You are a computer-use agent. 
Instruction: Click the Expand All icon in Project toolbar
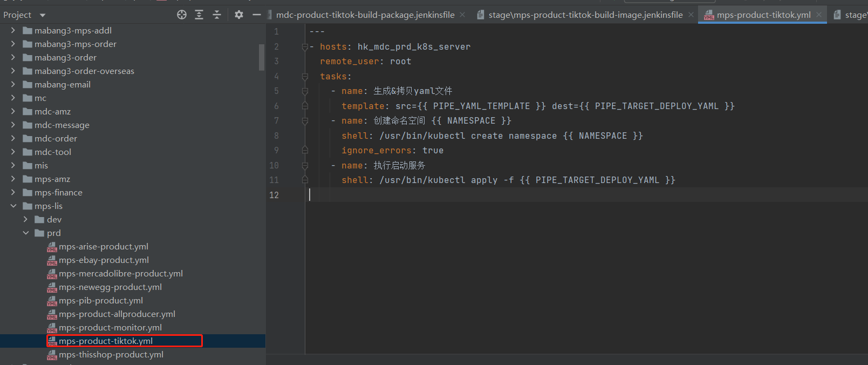[199, 15]
